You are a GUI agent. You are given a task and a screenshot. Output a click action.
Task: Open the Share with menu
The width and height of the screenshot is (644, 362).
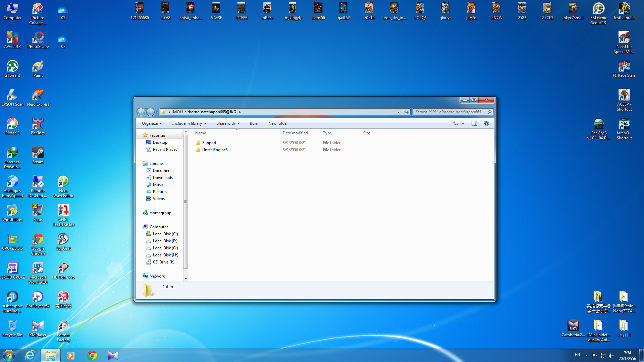coord(228,123)
